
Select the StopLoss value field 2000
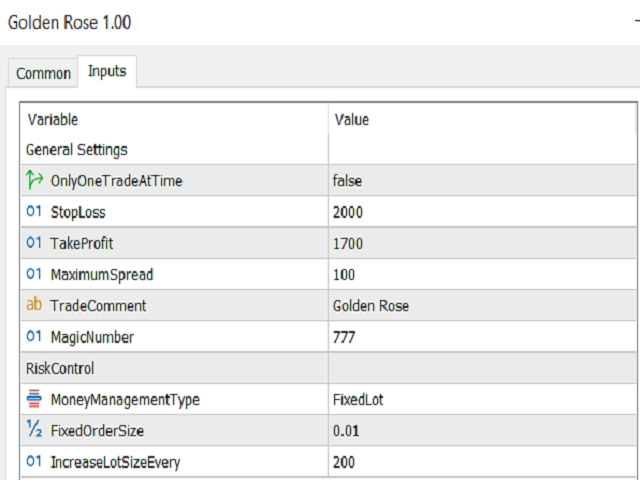(482, 212)
